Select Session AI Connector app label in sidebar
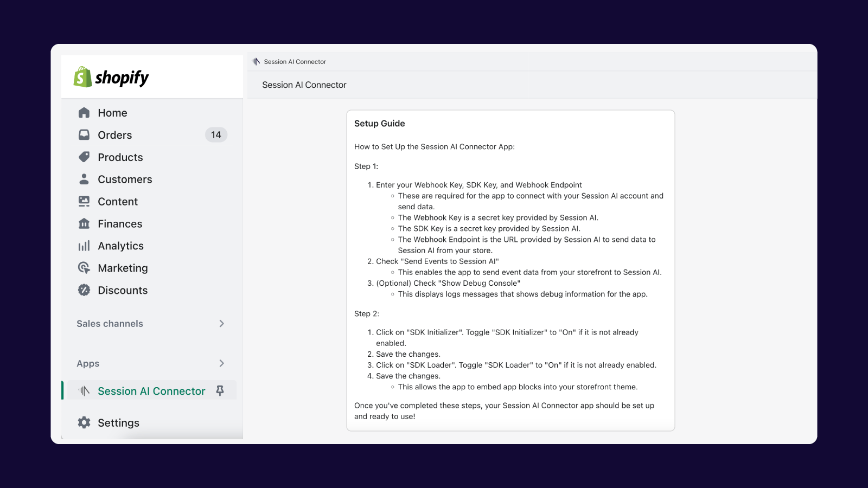Image resolution: width=868 pixels, height=488 pixels. [x=151, y=391]
